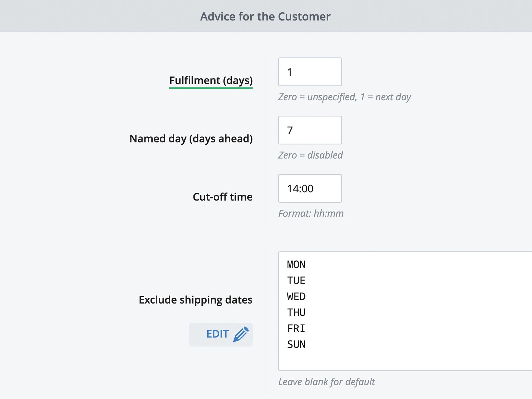Click the underlined Fulfilment (days) label
This screenshot has height=399, width=532.
click(x=211, y=80)
